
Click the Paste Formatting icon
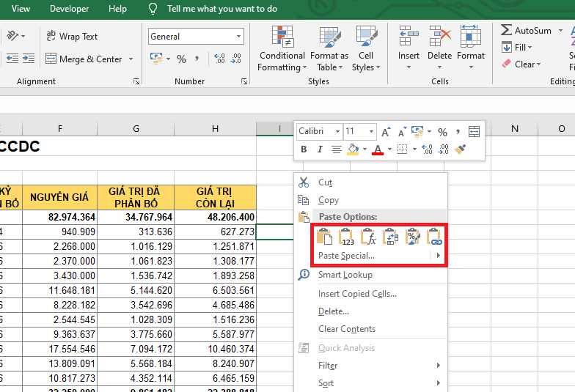point(413,237)
